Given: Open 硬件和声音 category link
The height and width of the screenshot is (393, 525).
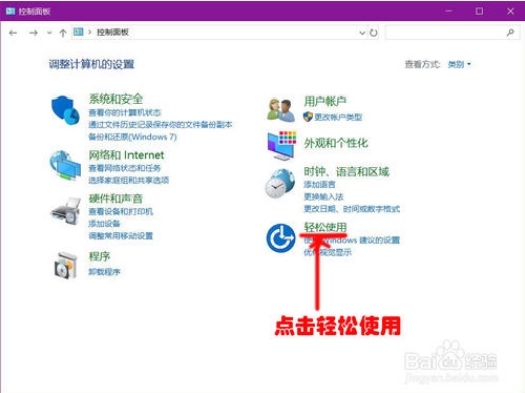Looking at the screenshot, I should (116, 199).
